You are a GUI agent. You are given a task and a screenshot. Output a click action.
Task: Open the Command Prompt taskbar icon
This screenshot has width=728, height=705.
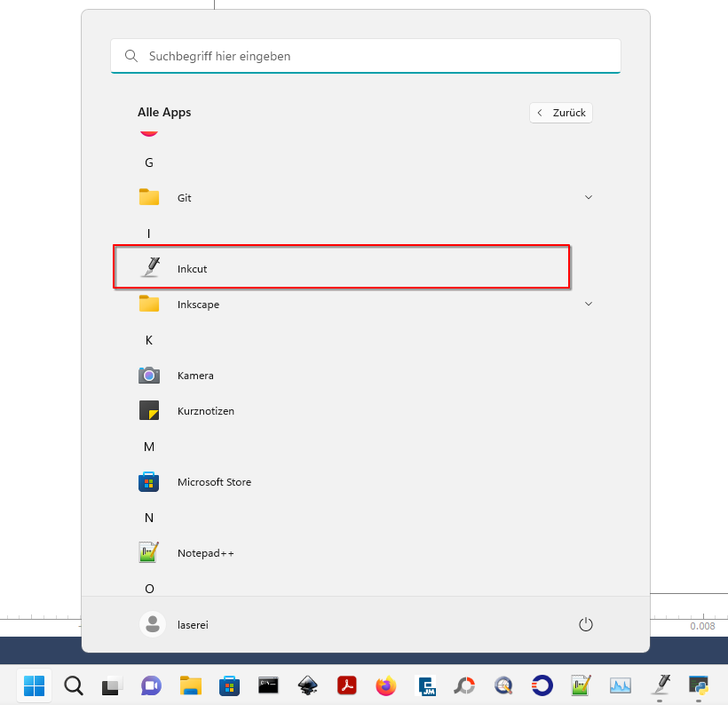click(268, 685)
